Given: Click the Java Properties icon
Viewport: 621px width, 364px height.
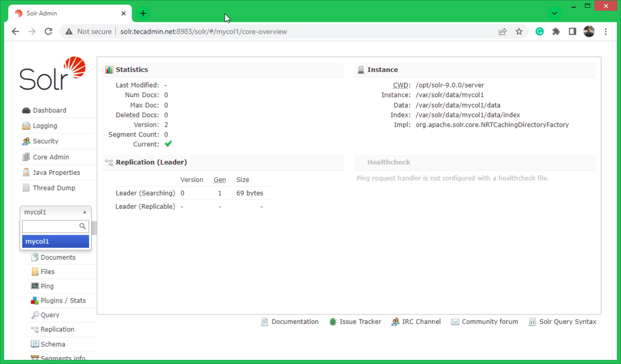Looking at the screenshot, I should pyautogui.click(x=26, y=172).
